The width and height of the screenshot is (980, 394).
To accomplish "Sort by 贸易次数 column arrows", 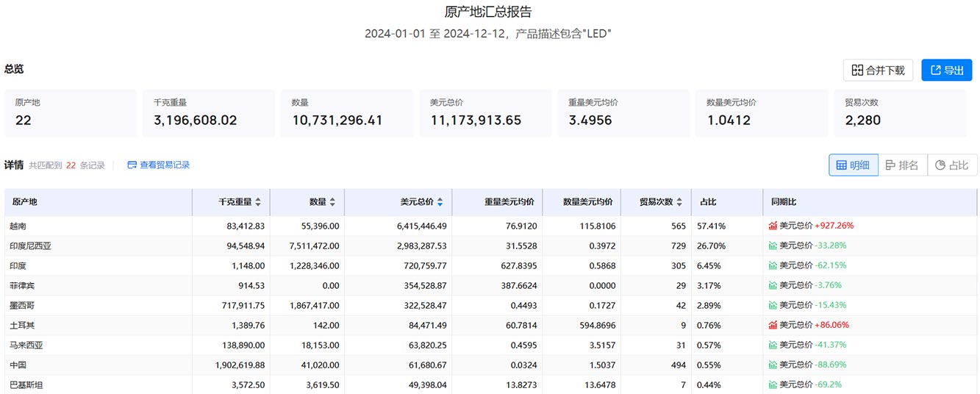I will pyautogui.click(x=679, y=202).
